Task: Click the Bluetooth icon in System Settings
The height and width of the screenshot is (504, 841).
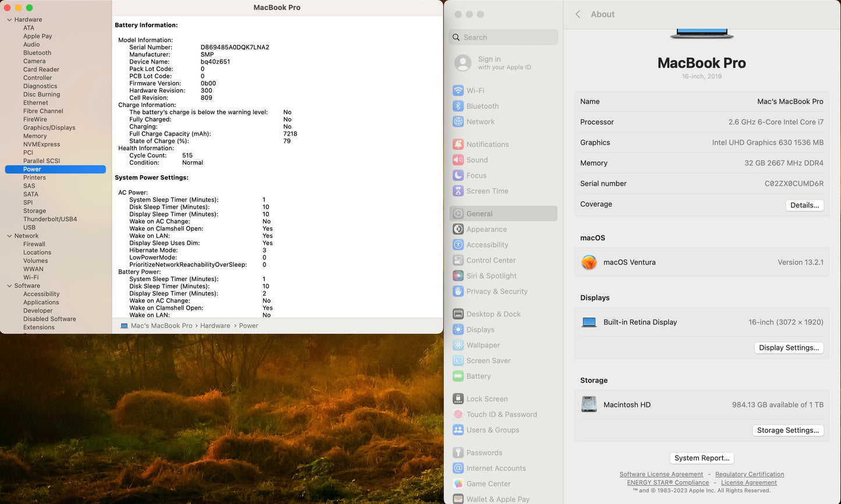Action: point(458,107)
